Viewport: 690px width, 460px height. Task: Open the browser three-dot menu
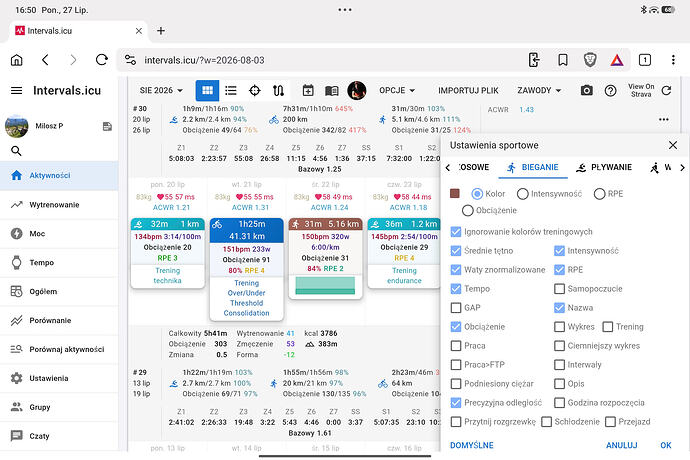pos(673,60)
